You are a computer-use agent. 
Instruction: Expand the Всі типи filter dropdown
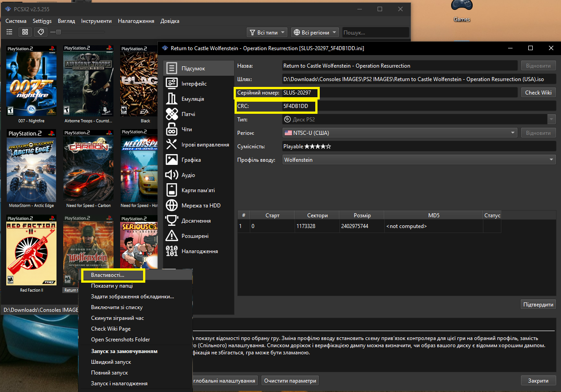(x=267, y=32)
